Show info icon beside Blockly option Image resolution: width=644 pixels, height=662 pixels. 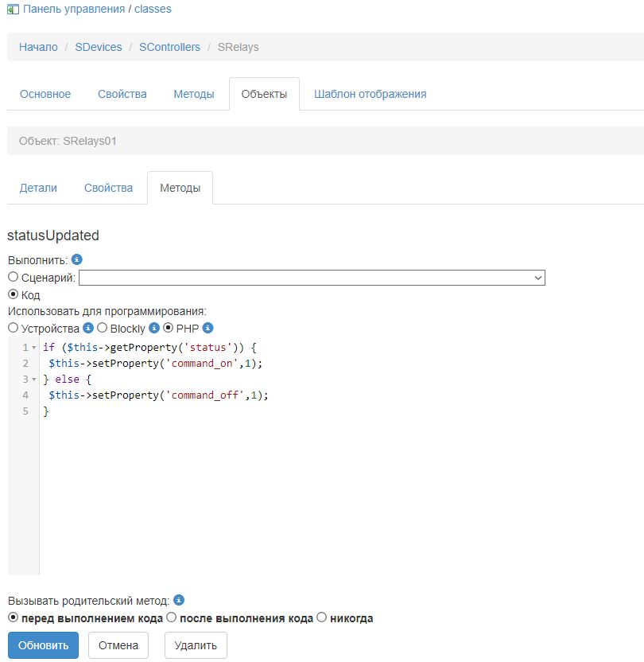pyautogui.click(x=154, y=328)
